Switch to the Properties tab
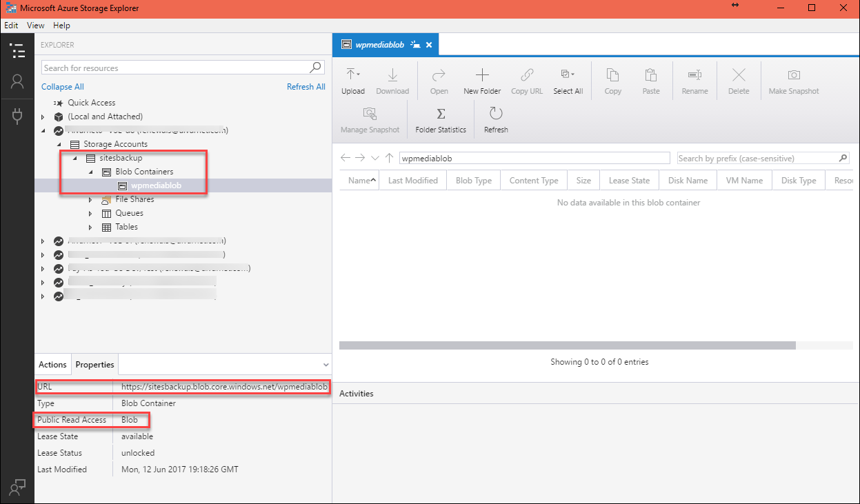The image size is (860, 504). click(94, 365)
